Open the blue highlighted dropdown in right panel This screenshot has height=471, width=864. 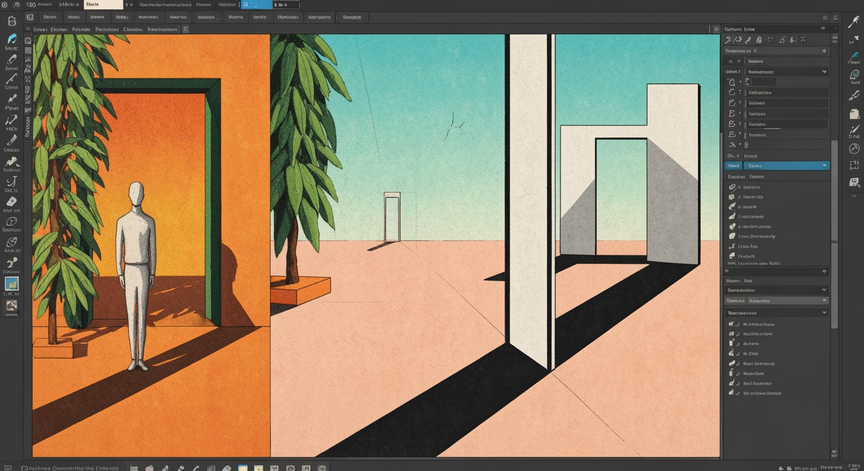(786, 165)
